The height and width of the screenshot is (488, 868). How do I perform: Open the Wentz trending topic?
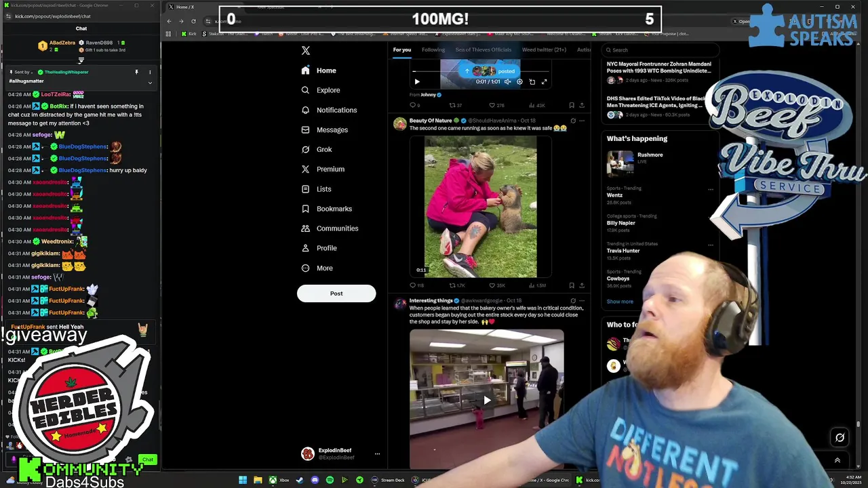tap(614, 195)
